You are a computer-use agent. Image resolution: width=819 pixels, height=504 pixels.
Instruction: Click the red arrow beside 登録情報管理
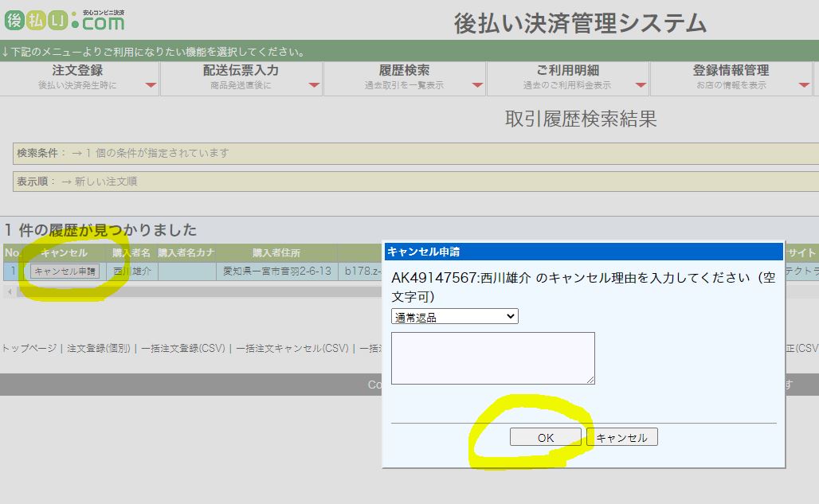[802, 85]
